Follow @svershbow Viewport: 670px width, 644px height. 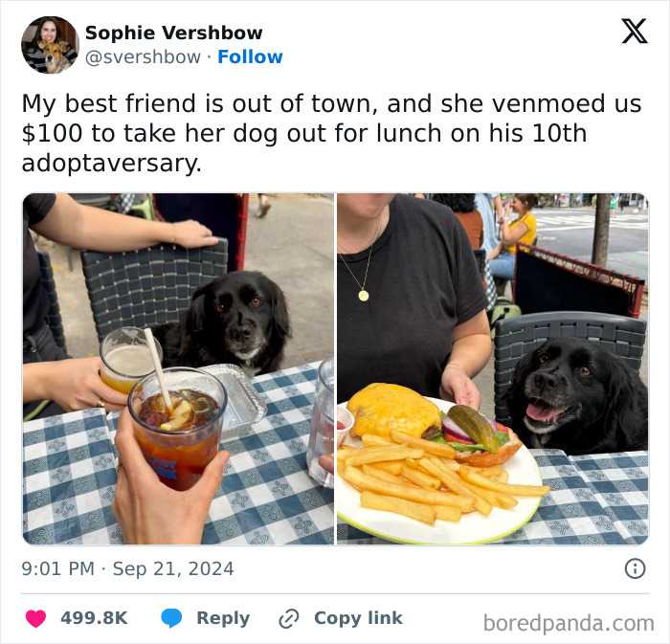[250, 56]
